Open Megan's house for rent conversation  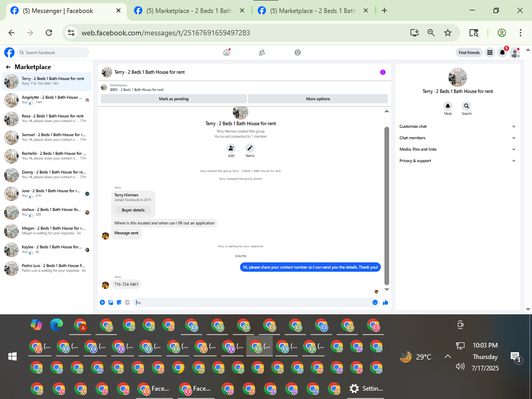(x=47, y=231)
